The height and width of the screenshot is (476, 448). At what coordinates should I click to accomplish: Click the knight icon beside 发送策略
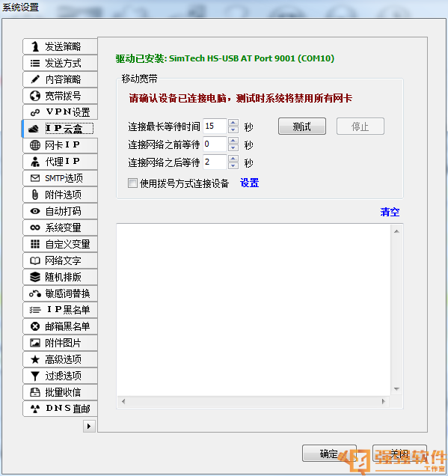coord(35,46)
